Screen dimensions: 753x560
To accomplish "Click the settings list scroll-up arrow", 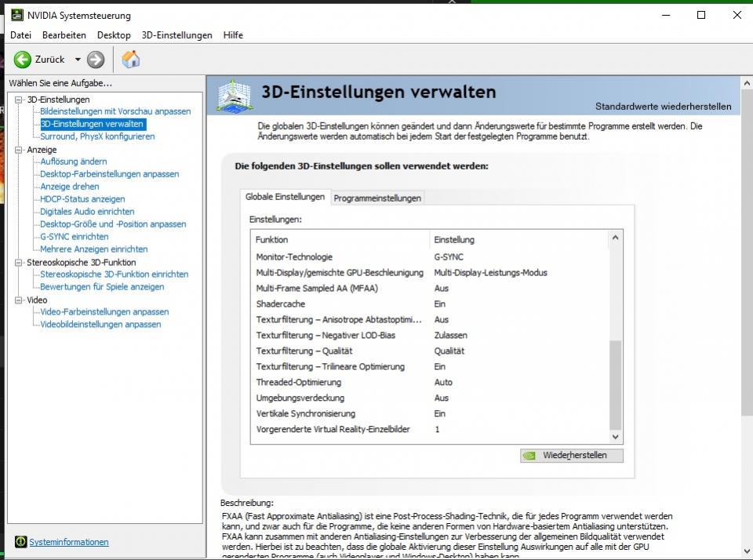I will [x=615, y=238].
